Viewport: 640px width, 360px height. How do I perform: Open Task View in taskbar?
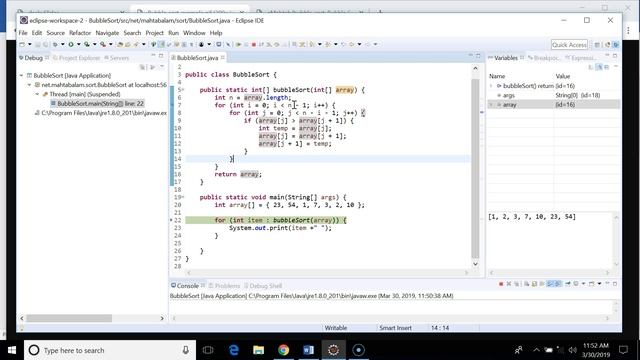click(x=208, y=350)
